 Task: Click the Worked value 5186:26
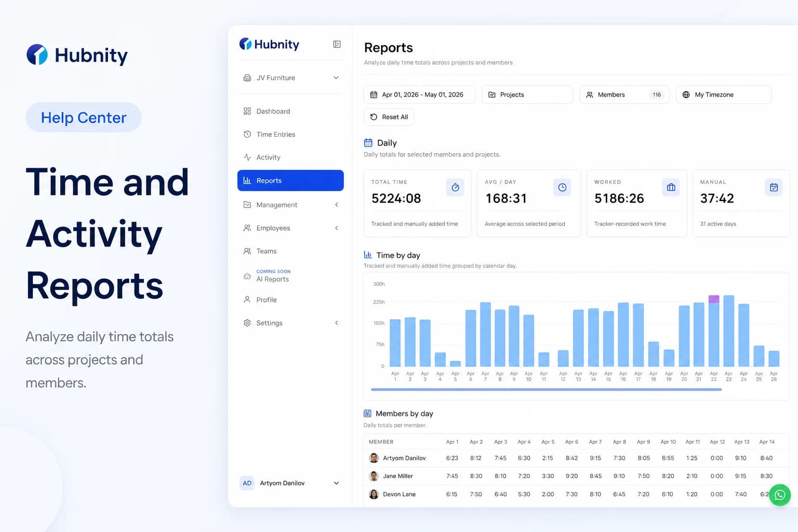pyautogui.click(x=619, y=198)
